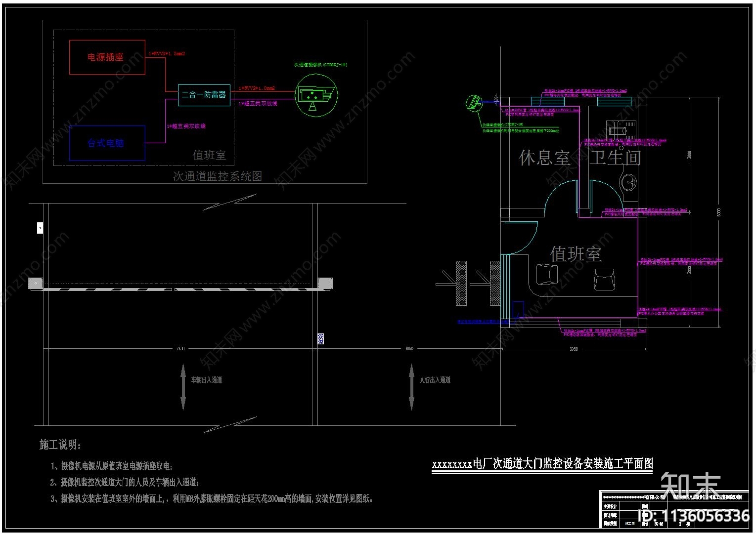
Task: Click the '人行出入通道' label
Action: click(435, 380)
